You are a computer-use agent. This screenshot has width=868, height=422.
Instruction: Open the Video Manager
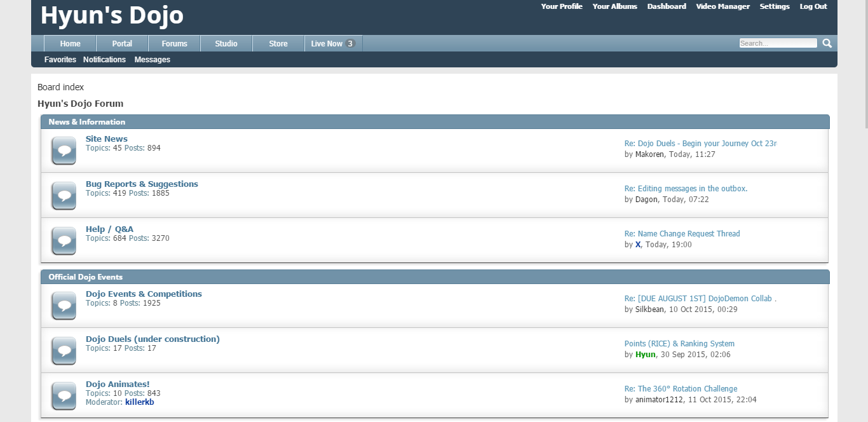(722, 6)
